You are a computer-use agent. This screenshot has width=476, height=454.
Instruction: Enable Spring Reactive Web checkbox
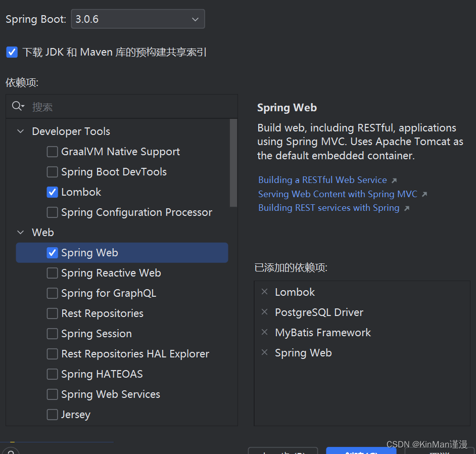[x=52, y=273]
